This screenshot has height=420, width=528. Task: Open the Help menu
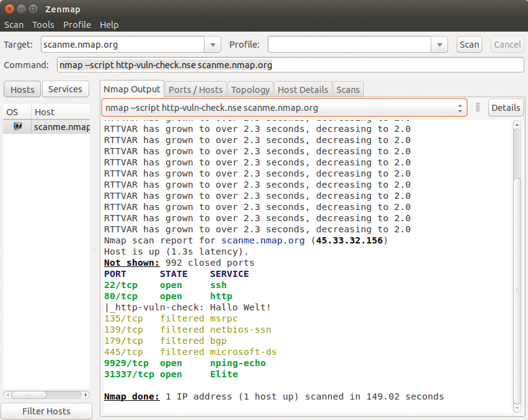pos(109,25)
